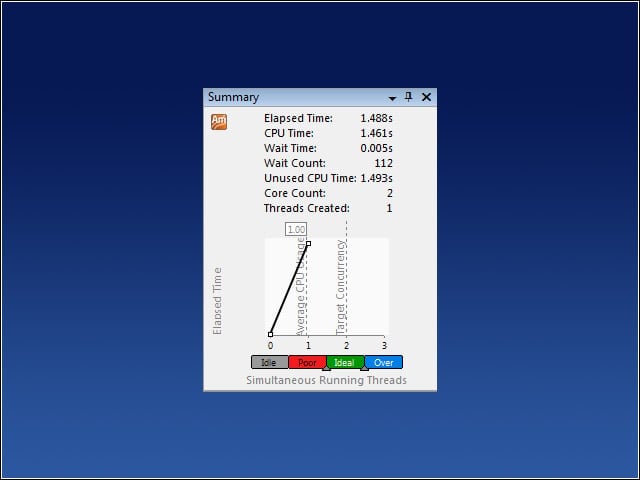Image resolution: width=640 pixels, height=480 pixels.
Task: Select the green Ideal concurrency band
Action: [x=345, y=362]
